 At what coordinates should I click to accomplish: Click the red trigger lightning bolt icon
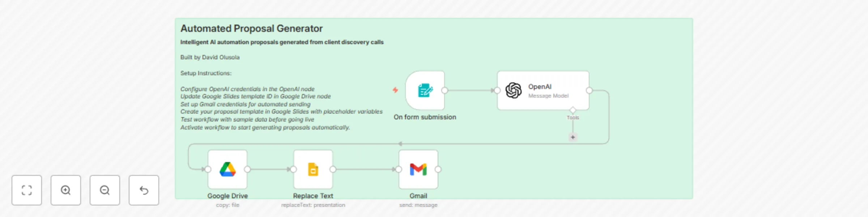coord(395,90)
